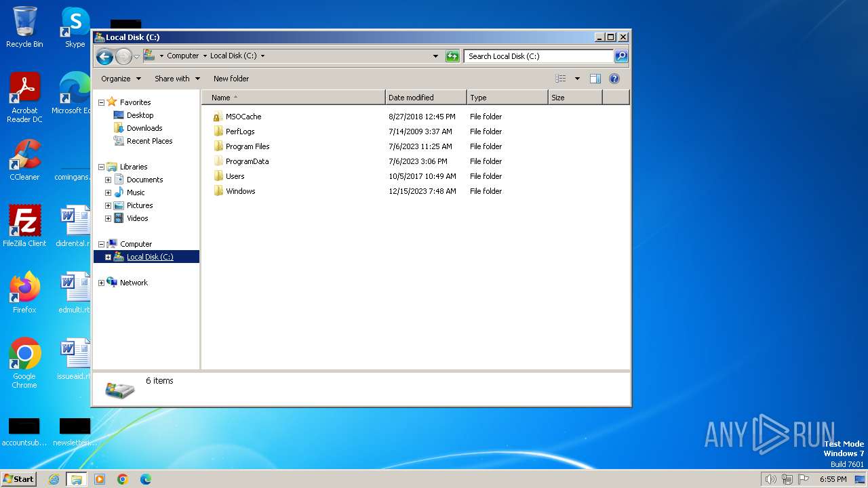
Task: Open the Help question mark icon
Action: click(x=614, y=79)
